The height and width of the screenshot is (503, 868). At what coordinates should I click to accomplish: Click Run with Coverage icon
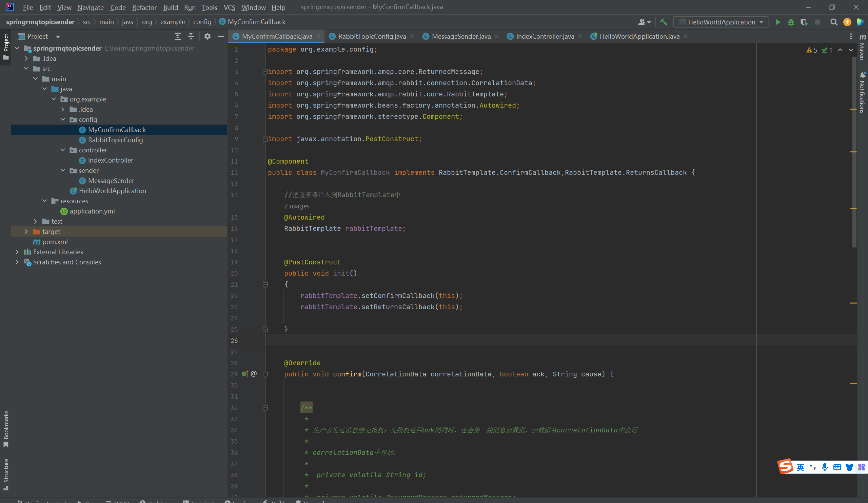click(804, 22)
